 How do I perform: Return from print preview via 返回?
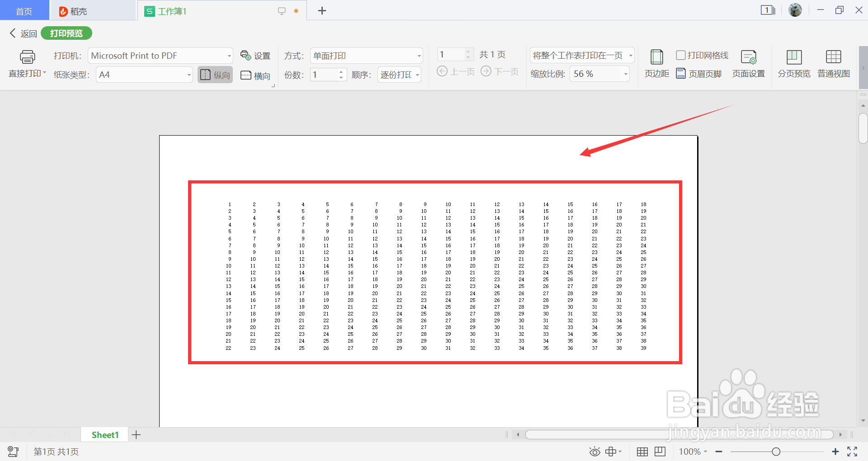click(x=23, y=33)
